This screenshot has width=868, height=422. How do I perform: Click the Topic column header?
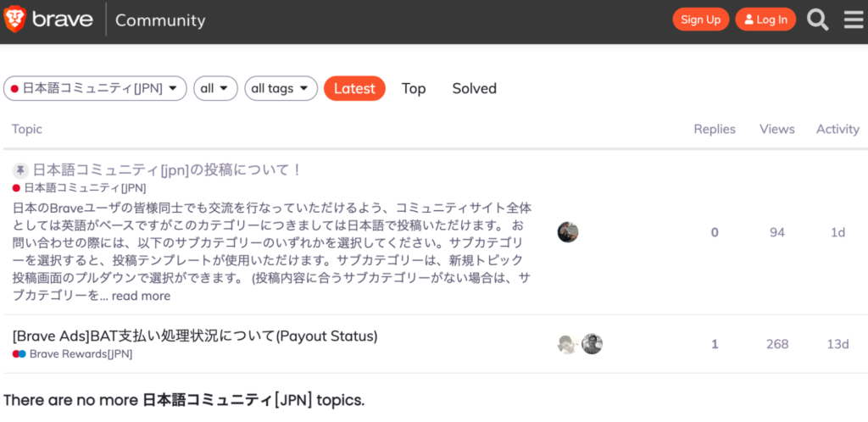(x=27, y=130)
